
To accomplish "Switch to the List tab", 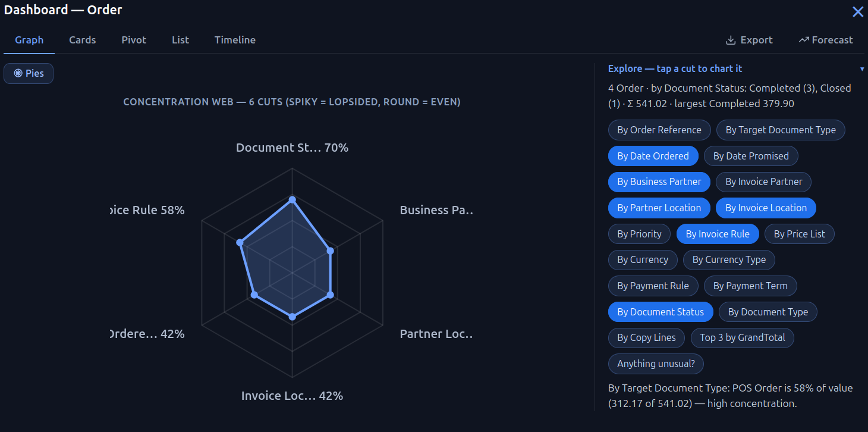I will pyautogui.click(x=180, y=40).
